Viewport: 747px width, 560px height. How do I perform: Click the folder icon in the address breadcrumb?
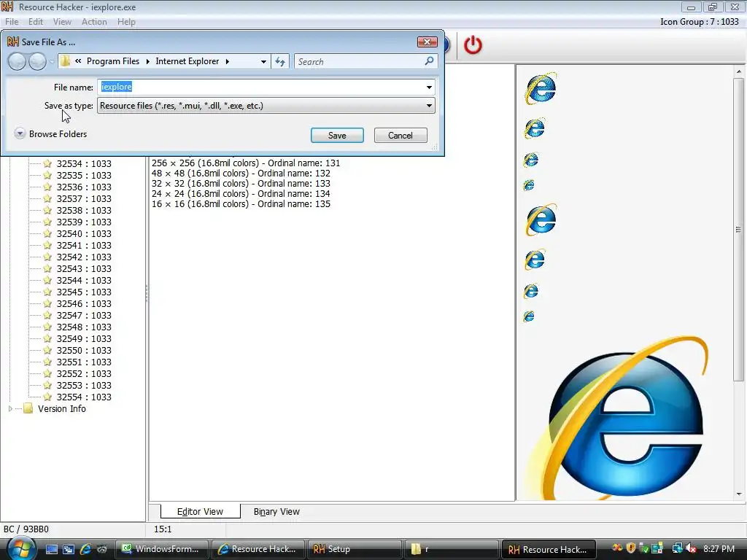click(65, 61)
